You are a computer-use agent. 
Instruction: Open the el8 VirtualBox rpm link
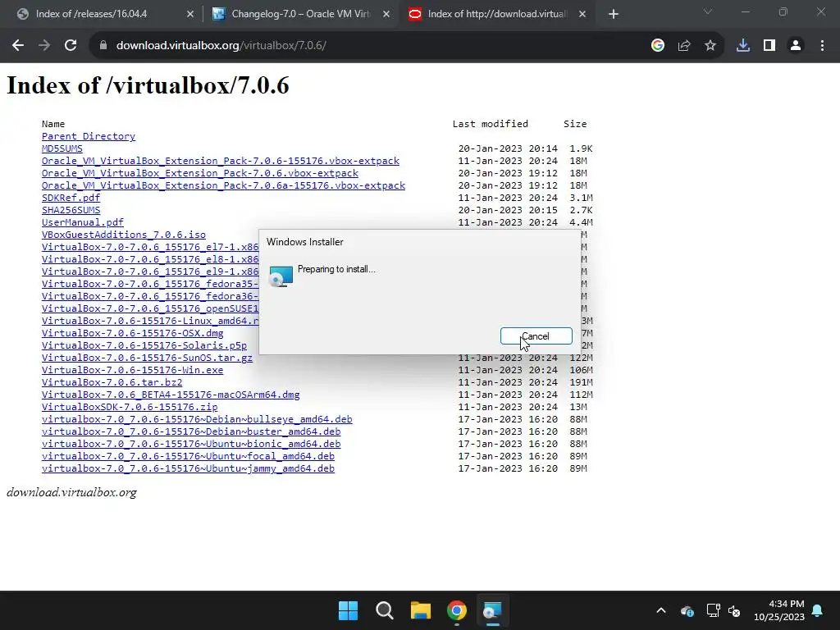tap(150, 259)
